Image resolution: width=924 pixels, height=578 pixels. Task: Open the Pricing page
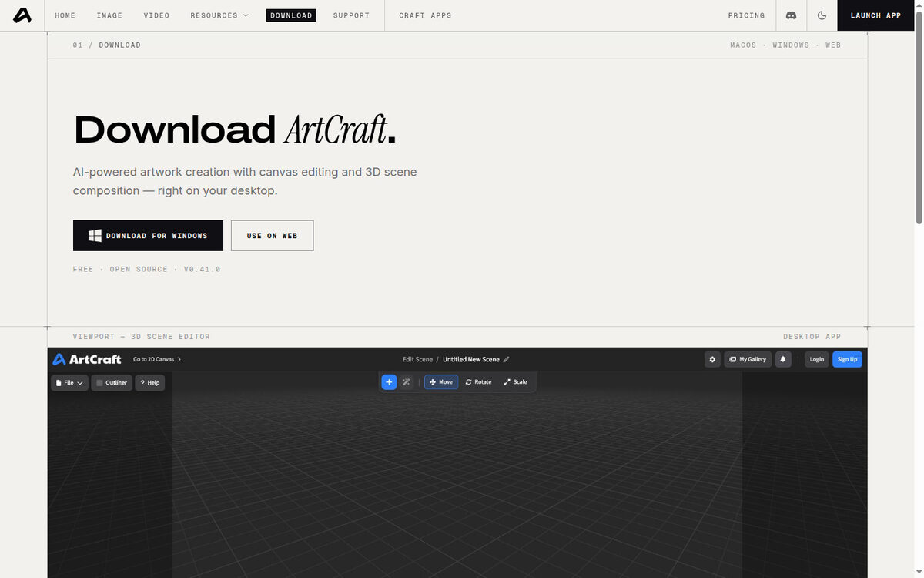coord(746,15)
